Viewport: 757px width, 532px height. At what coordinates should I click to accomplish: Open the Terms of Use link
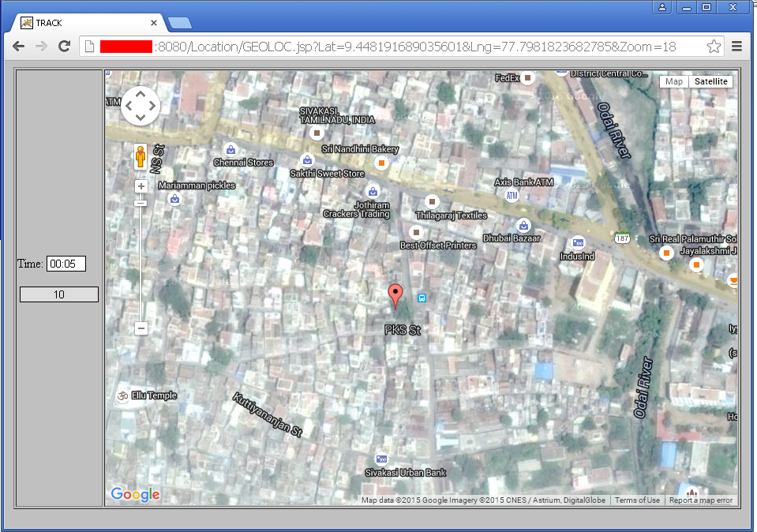[x=637, y=500]
